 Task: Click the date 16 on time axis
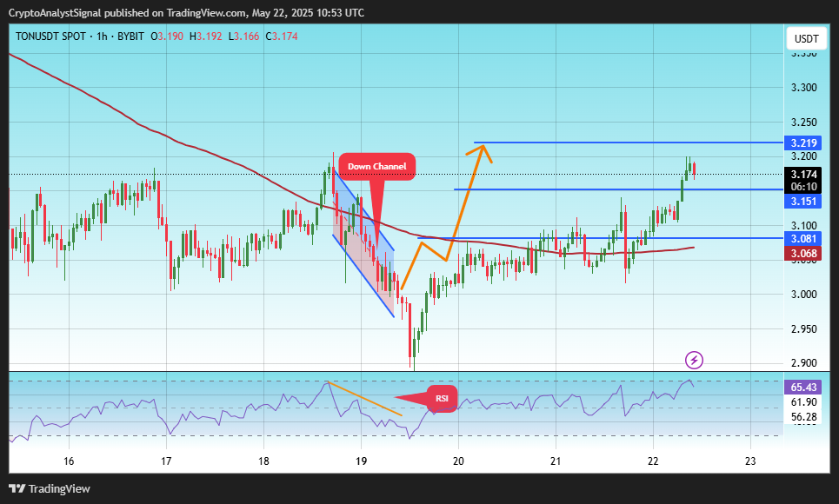[69, 461]
